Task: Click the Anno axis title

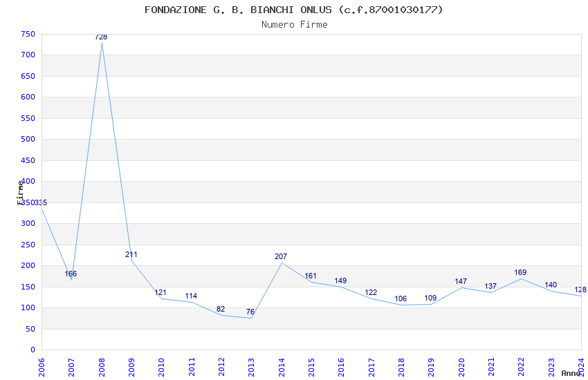Action: point(571,373)
